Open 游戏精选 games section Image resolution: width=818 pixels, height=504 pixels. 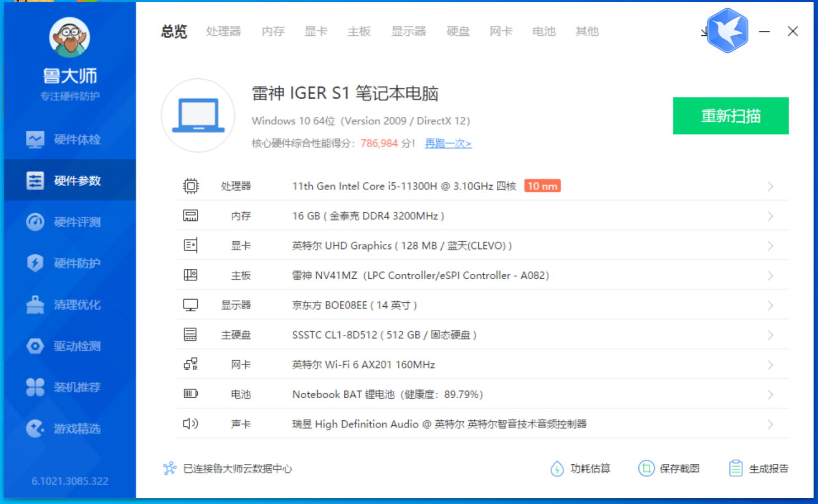(70, 429)
